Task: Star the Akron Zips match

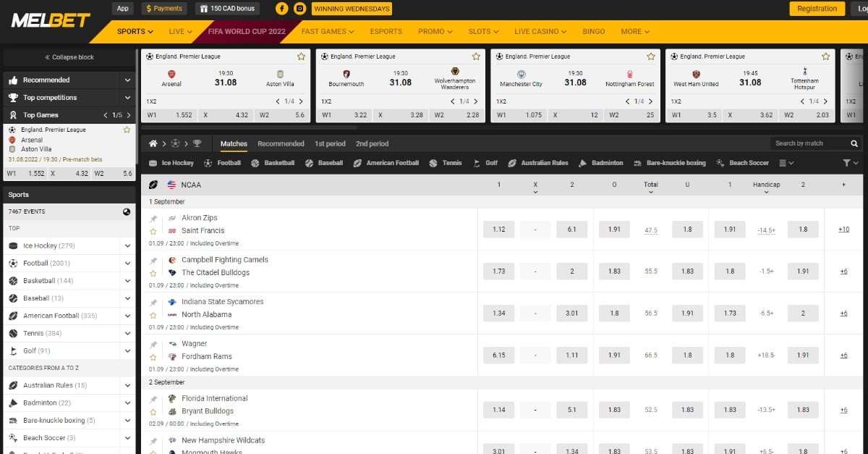Action: point(153,231)
